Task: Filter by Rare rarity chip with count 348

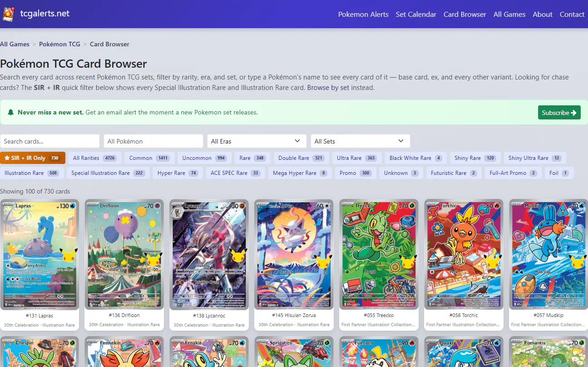Action: pos(252,158)
